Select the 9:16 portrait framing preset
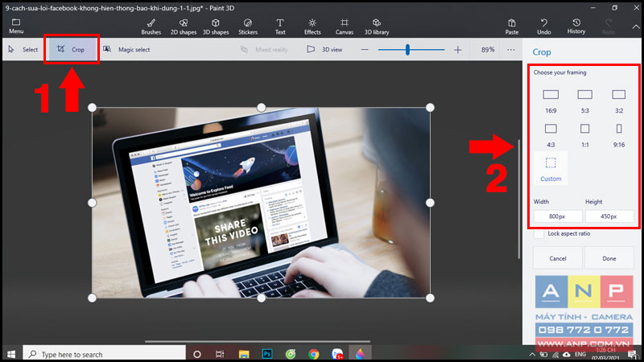The width and height of the screenshot is (644, 362). coord(619,135)
